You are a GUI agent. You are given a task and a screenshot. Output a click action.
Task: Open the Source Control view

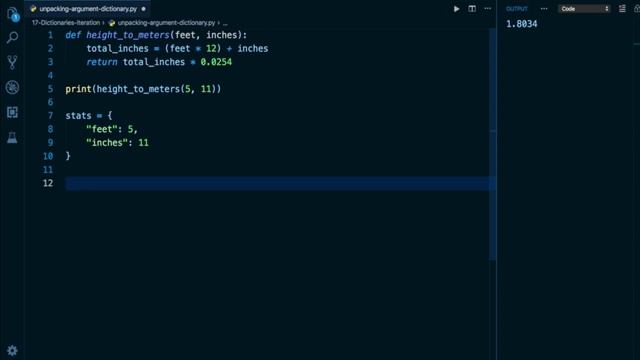tap(12, 62)
